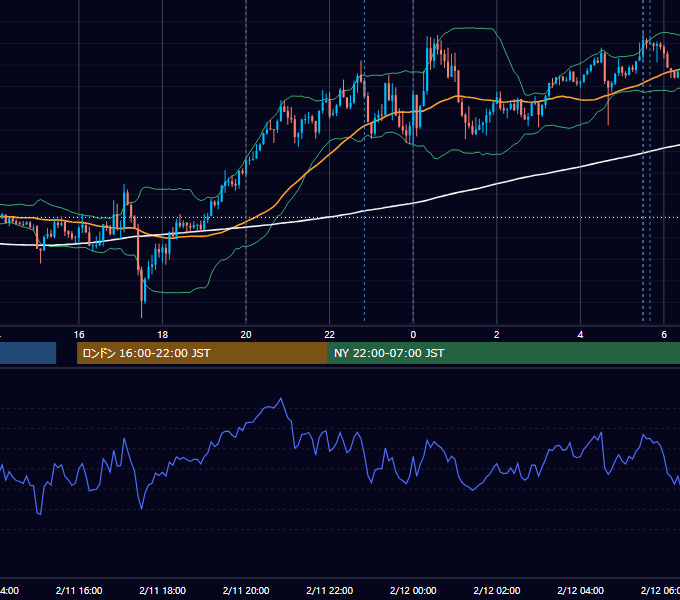
Task: Click the 2/12 00:00 date label
Action: click(x=413, y=590)
